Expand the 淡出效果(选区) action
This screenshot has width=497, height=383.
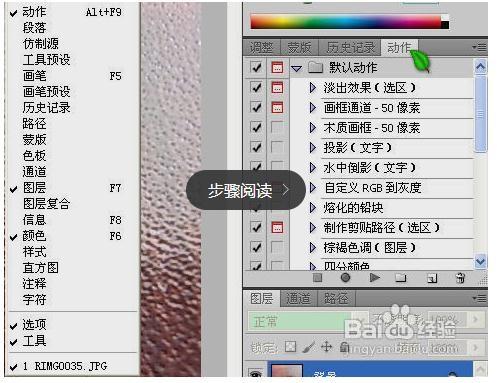[313, 88]
